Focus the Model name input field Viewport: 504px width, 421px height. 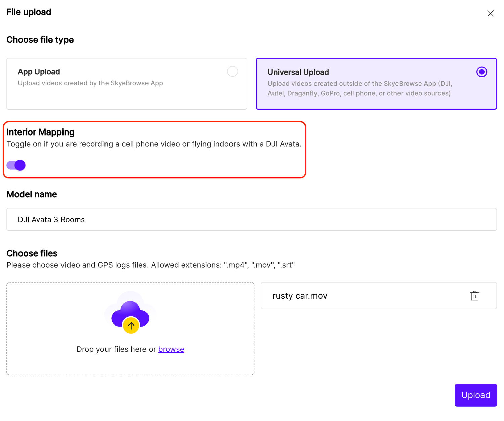(251, 219)
